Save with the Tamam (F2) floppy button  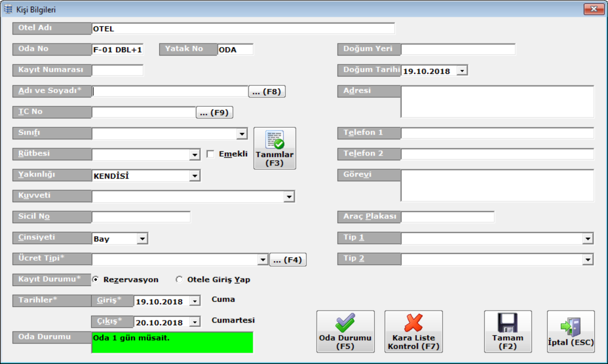(x=508, y=332)
